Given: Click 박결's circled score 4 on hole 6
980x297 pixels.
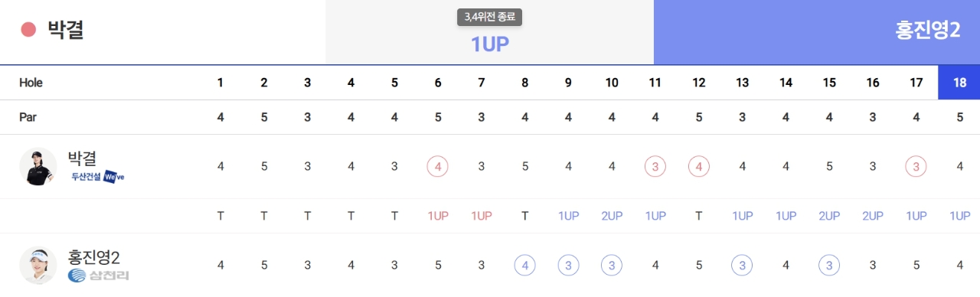Looking at the screenshot, I should 438,166.
